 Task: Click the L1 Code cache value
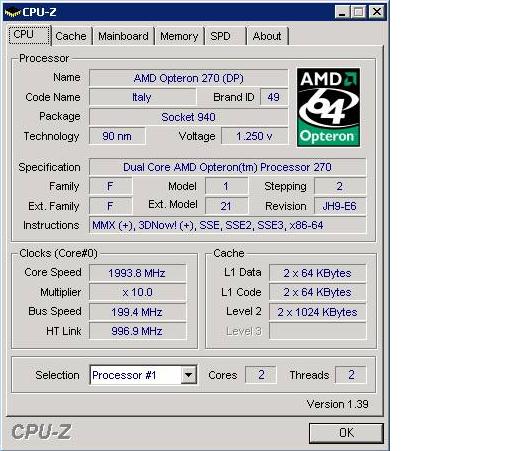[x=317, y=292]
